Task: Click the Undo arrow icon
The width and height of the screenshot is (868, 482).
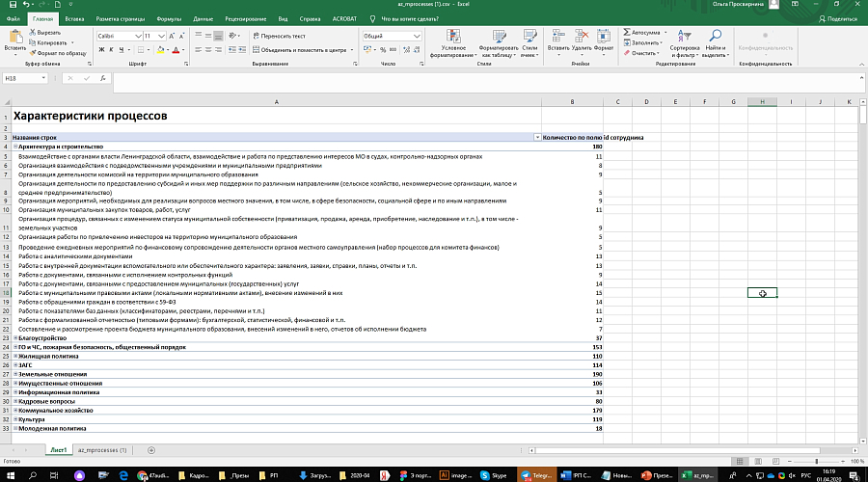Action: [x=25, y=5]
